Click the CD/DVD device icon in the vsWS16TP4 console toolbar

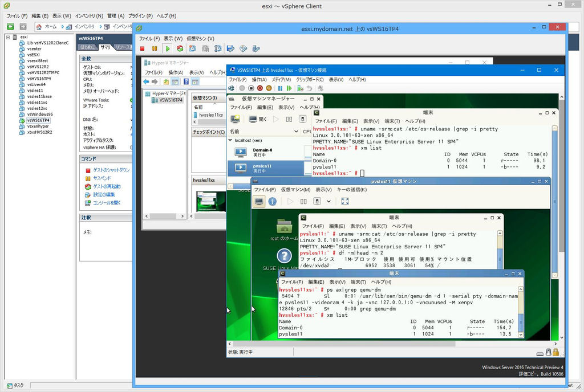243,49
